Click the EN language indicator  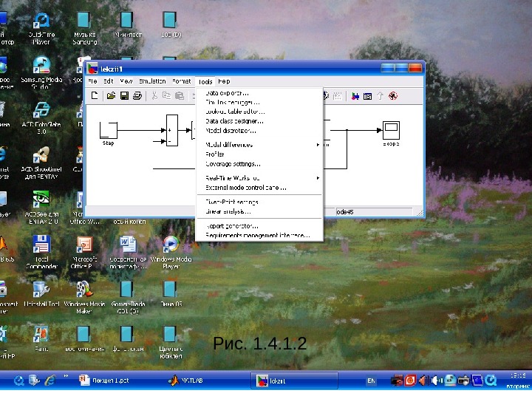(371, 381)
